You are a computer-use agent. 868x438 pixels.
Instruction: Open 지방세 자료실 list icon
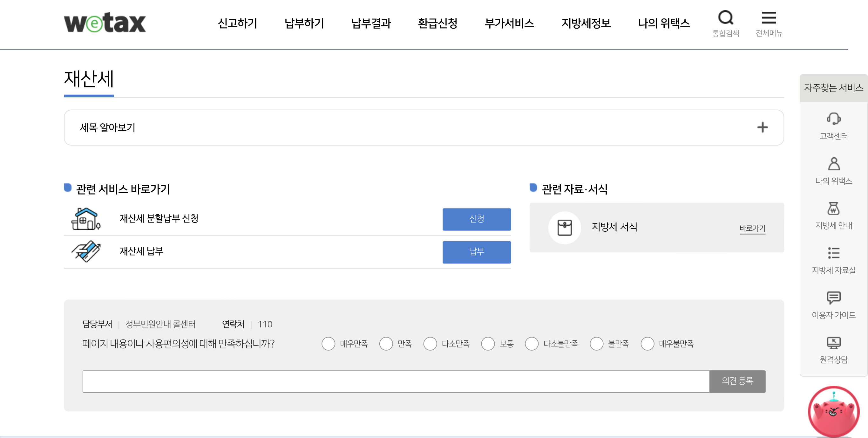[x=833, y=253]
